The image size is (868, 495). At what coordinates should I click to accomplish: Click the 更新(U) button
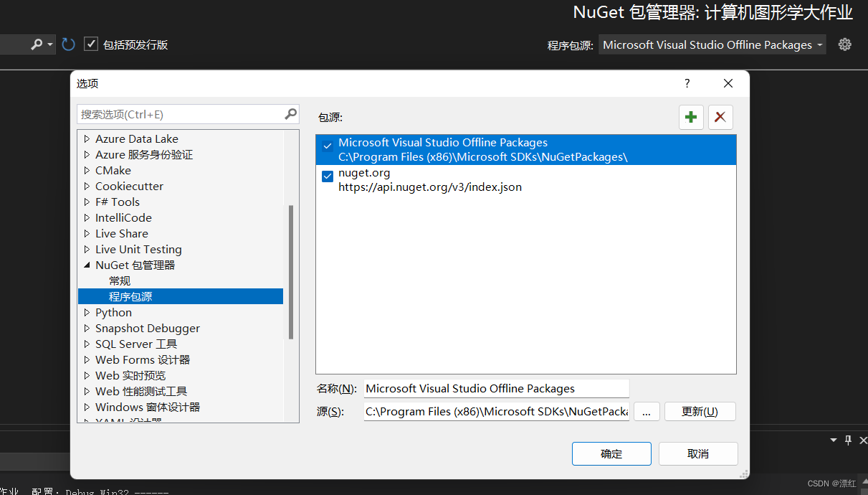[700, 411]
